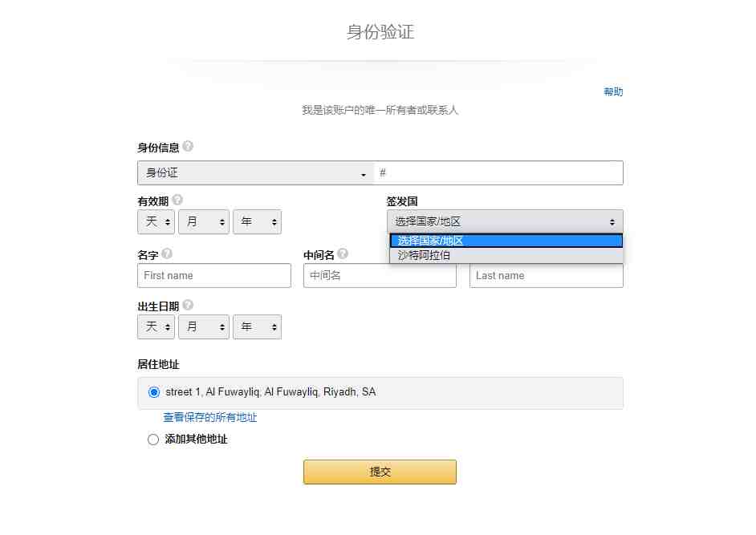756x535 pixels.
Task: Click the Last name input field
Action: coord(547,276)
